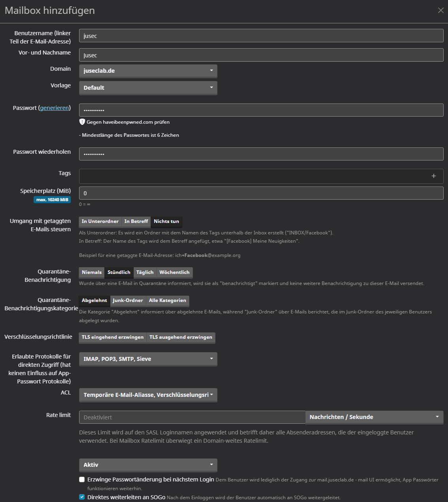Set quarantine notification to Täglich
Screen dimensions: 448x502
(x=145, y=272)
